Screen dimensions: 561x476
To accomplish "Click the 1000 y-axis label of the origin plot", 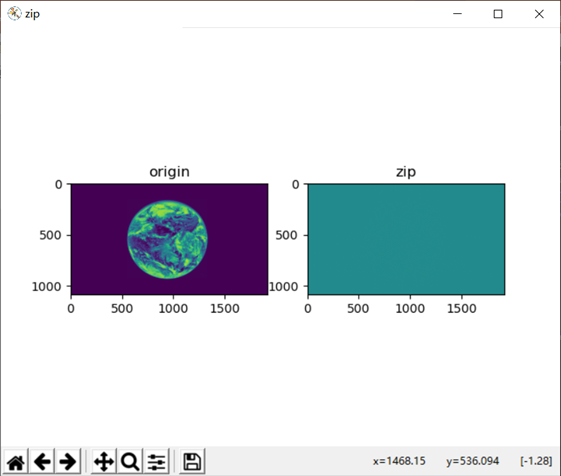I will coord(47,287).
